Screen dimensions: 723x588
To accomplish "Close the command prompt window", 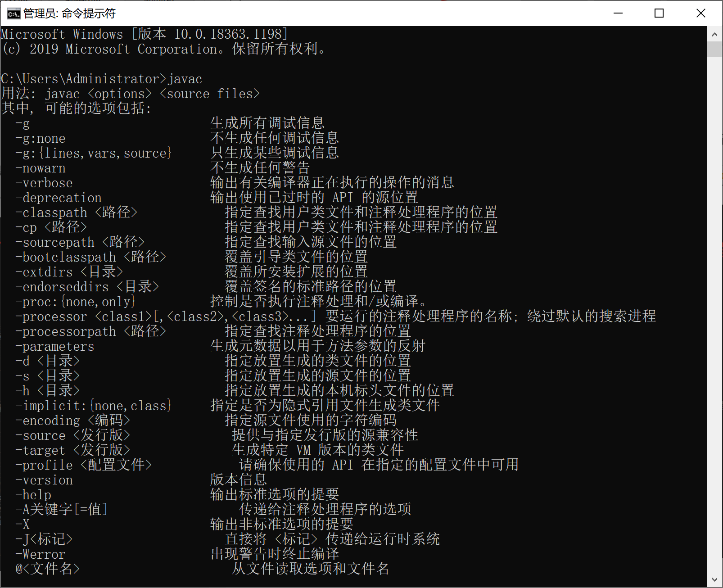I will coord(700,13).
